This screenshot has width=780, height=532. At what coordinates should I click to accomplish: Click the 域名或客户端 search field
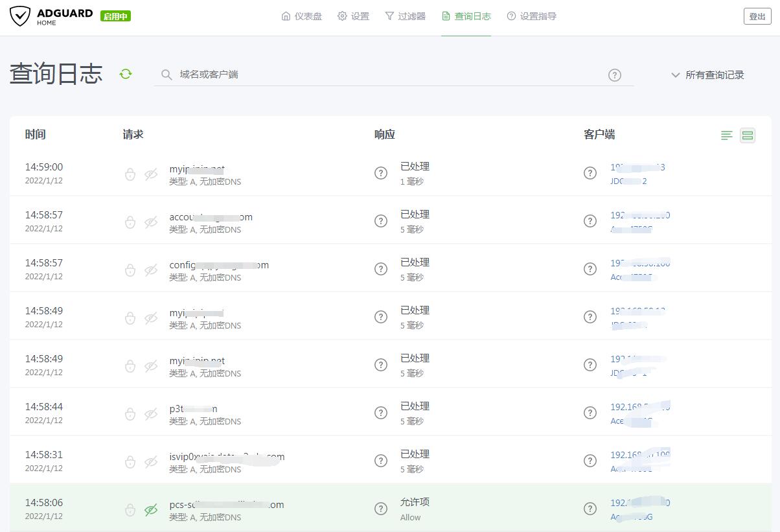(x=259, y=75)
